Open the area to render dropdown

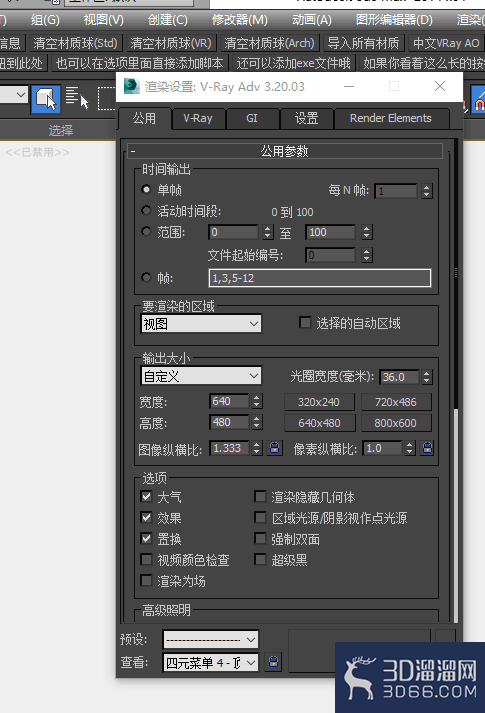coord(201,324)
